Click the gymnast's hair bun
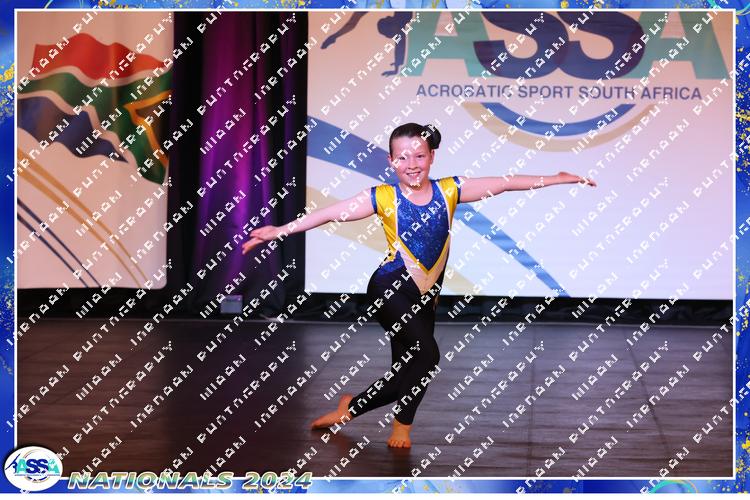This screenshot has height=500, width=750. point(432,133)
